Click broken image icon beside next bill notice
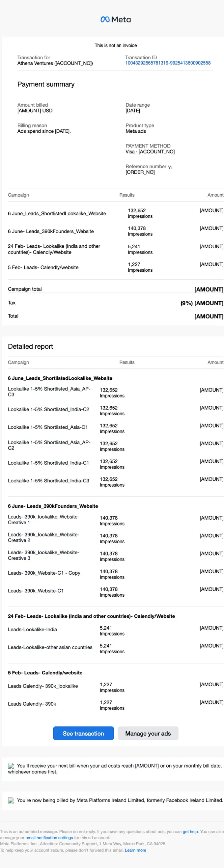The height and width of the screenshot is (868, 224). 11,766
